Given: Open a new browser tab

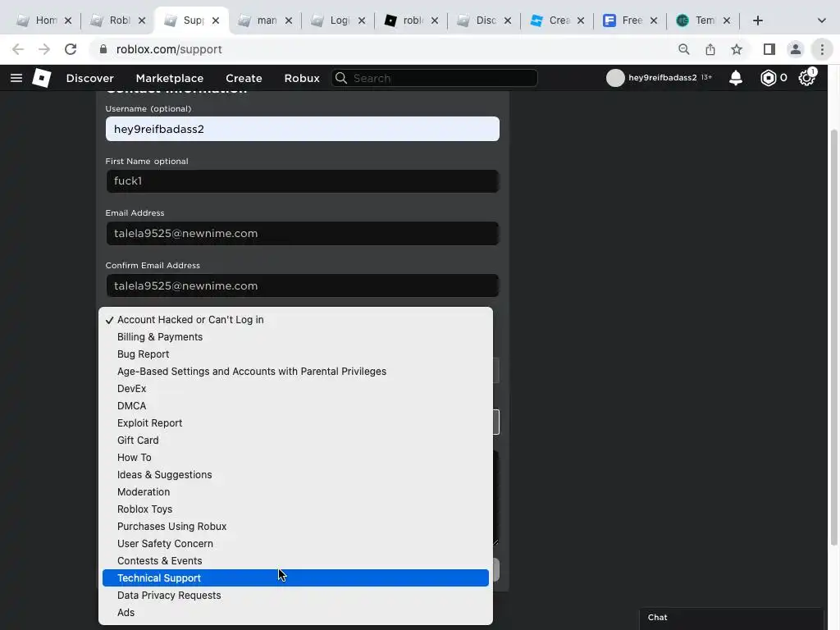Looking at the screenshot, I should click(757, 21).
